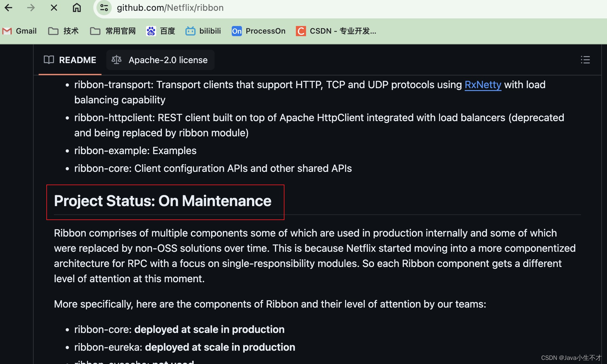Open the Gmail bookmark

[20, 31]
